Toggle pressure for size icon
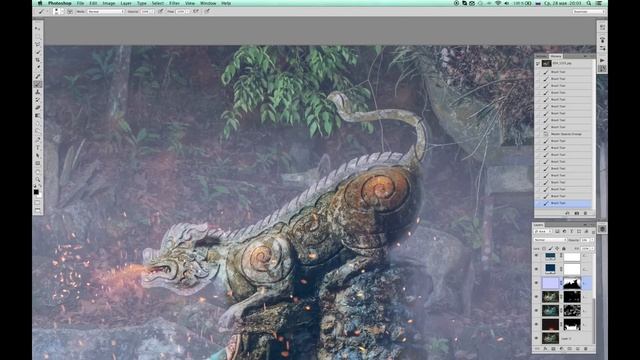Image resolution: width=640 pixels, height=360 pixels. [x=207, y=11]
